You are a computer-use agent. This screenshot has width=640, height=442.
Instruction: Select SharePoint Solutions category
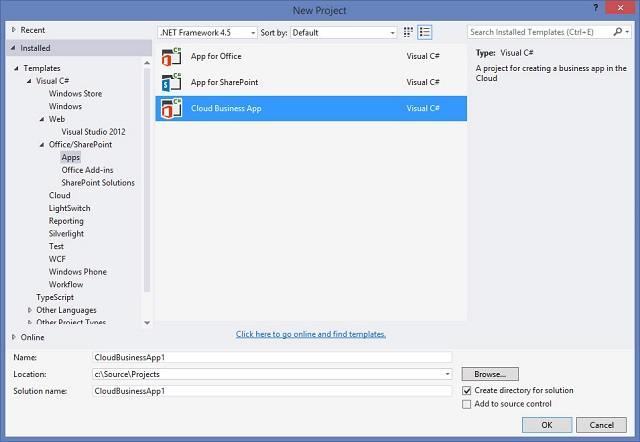[x=98, y=182]
